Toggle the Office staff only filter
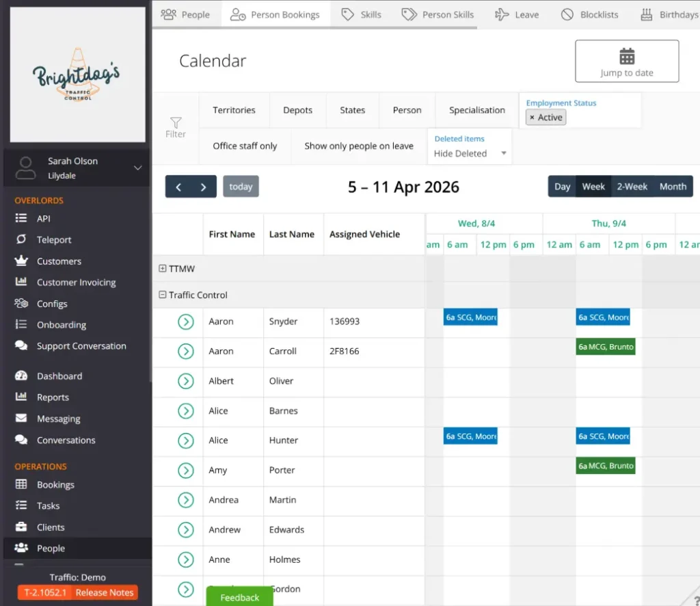This screenshot has width=700, height=606. (x=243, y=146)
